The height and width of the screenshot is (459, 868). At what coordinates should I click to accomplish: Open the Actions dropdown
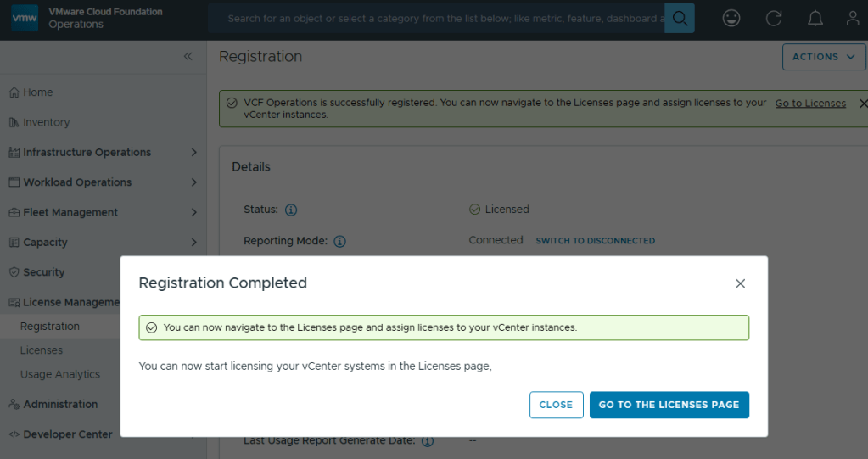tap(823, 57)
